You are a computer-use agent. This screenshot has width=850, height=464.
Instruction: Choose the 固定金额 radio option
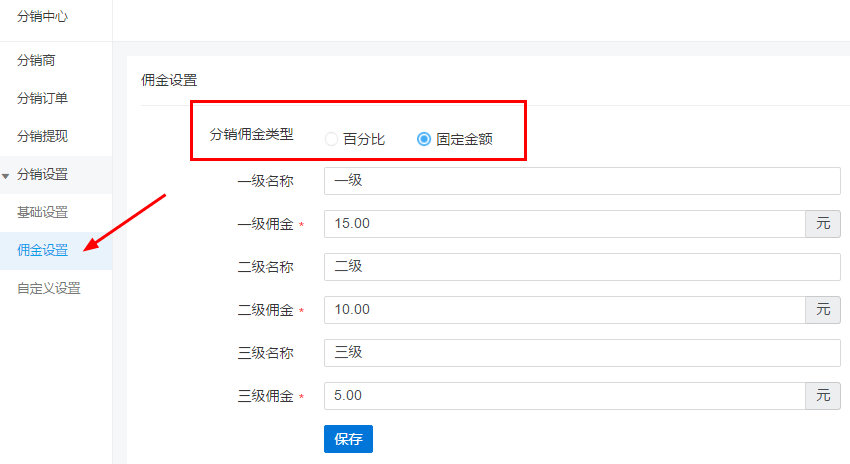(x=424, y=140)
